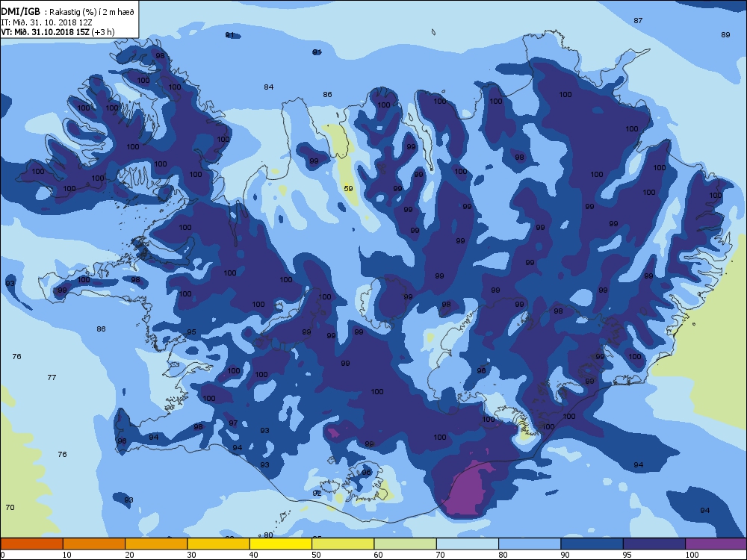
Task: Choose the light green 60–70 legend swatch
Action: (406, 544)
